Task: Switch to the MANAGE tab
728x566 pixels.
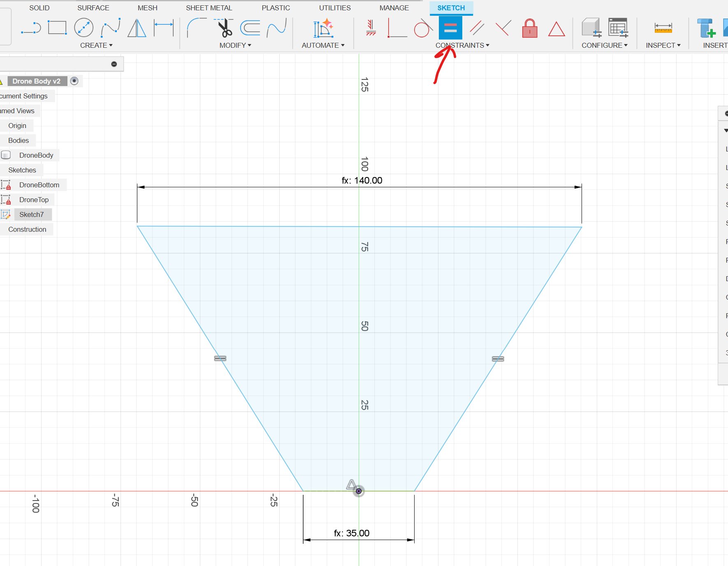Action: pyautogui.click(x=394, y=8)
